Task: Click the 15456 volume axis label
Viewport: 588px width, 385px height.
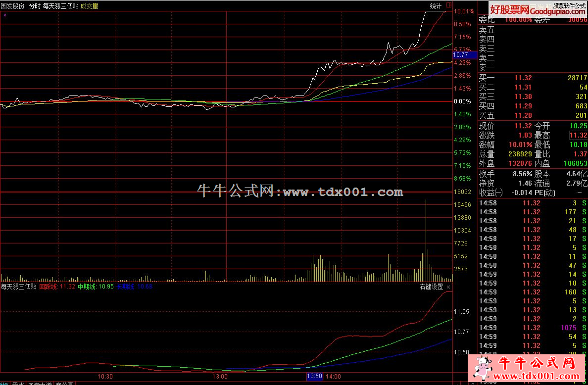Action: click(x=462, y=205)
